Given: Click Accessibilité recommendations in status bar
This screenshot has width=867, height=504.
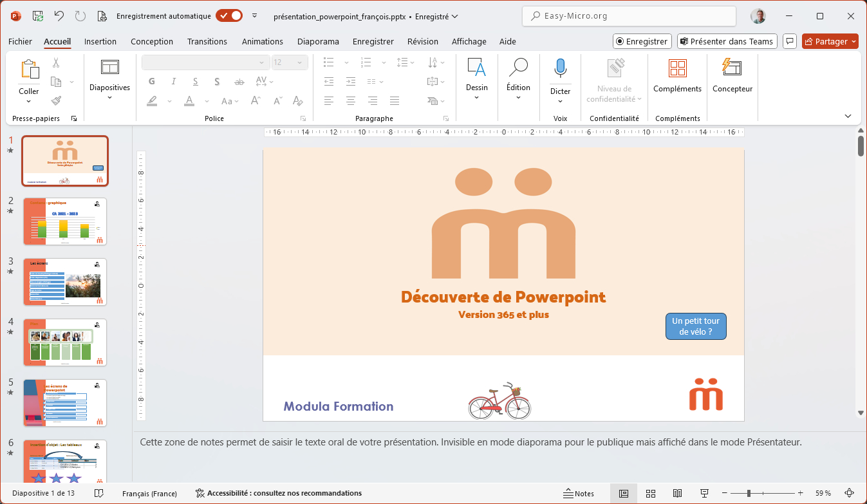Looking at the screenshot, I should (279, 493).
